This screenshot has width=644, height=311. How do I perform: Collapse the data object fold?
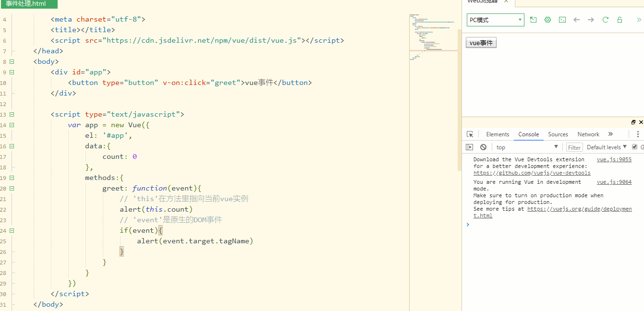[12, 146]
